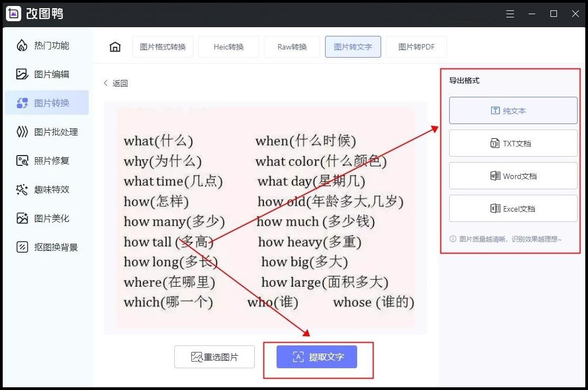Click the 抠图换背景 sidebar icon
588x390 pixels.
22,247
